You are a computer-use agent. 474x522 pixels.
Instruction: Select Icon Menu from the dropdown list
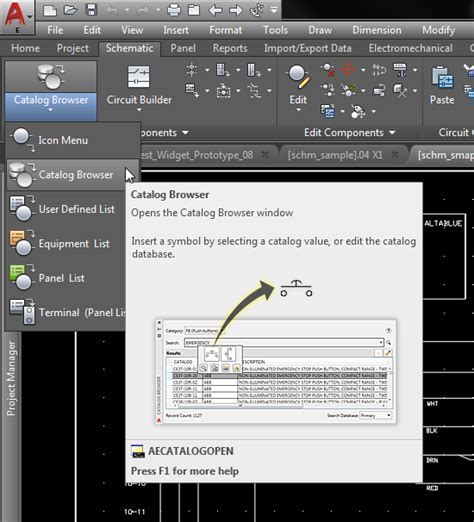click(72, 140)
